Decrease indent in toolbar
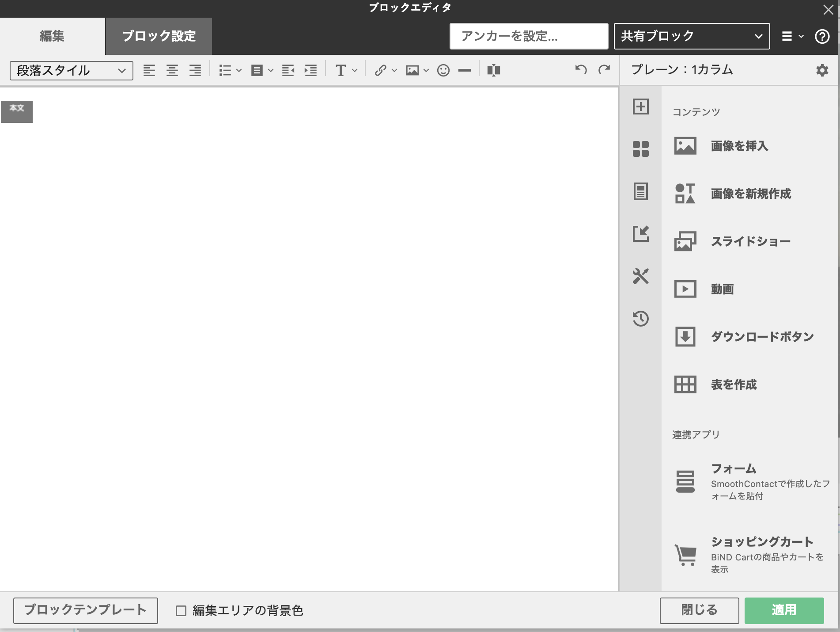The image size is (840, 632). (288, 70)
